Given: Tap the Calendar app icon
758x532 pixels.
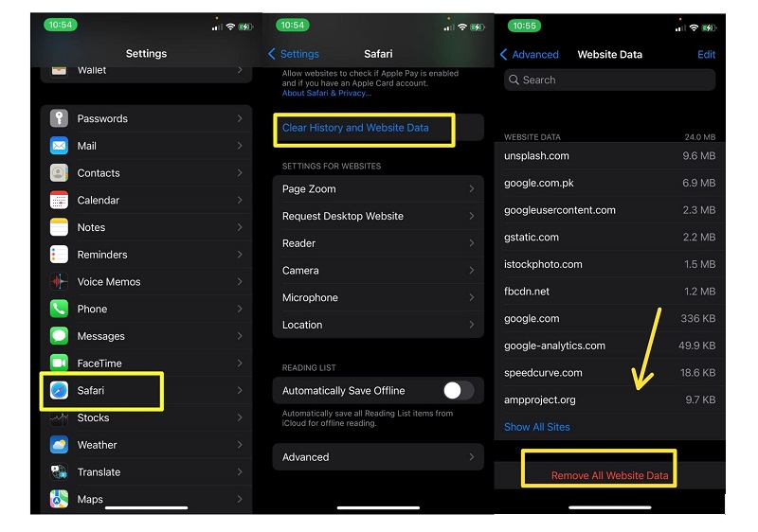Looking at the screenshot, I should (59, 200).
